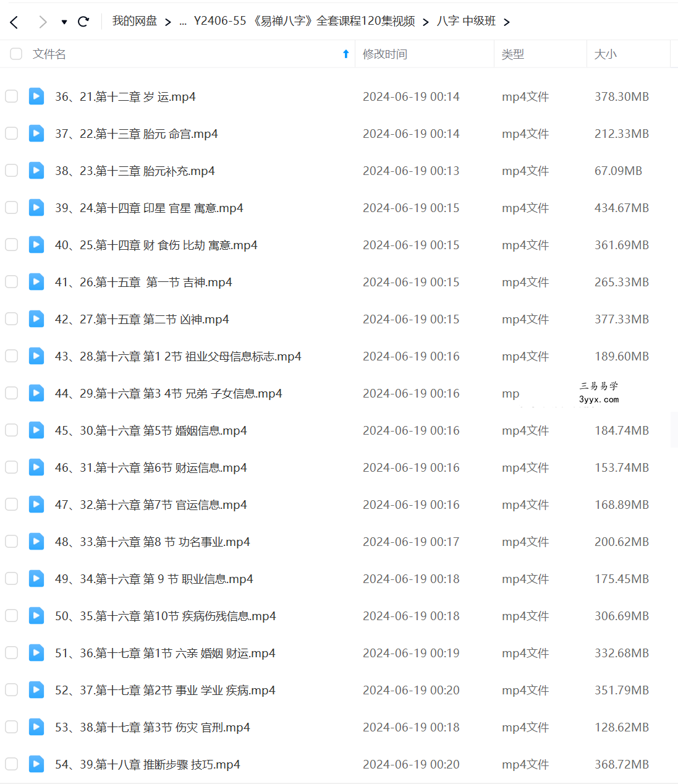This screenshot has width=678, height=784.
Task: Open file 53、38.第十七章 第3节 伤灾 官刑.mp4
Action: [153, 727]
